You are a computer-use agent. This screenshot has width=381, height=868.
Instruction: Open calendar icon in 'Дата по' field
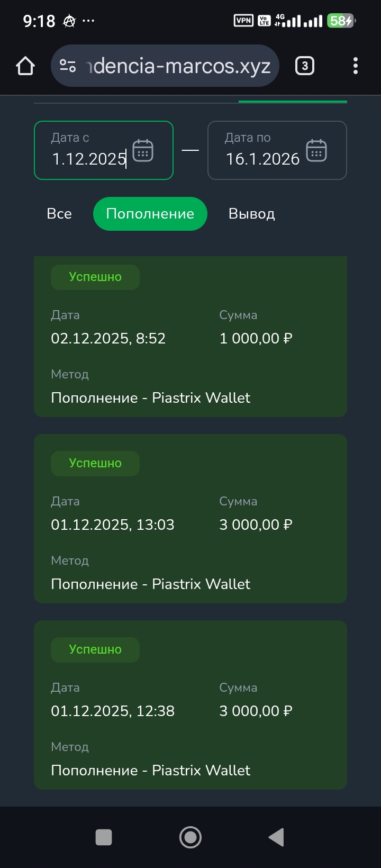point(316,151)
